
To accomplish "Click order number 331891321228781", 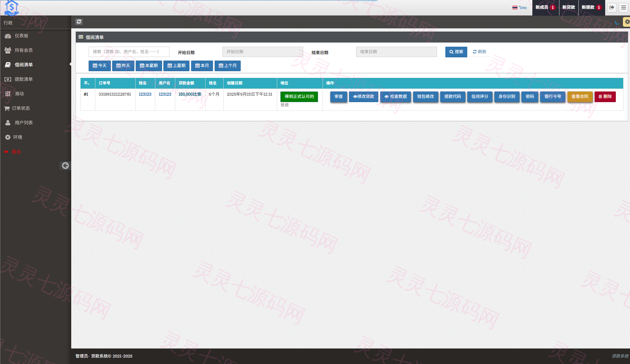I will pos(115,94).
